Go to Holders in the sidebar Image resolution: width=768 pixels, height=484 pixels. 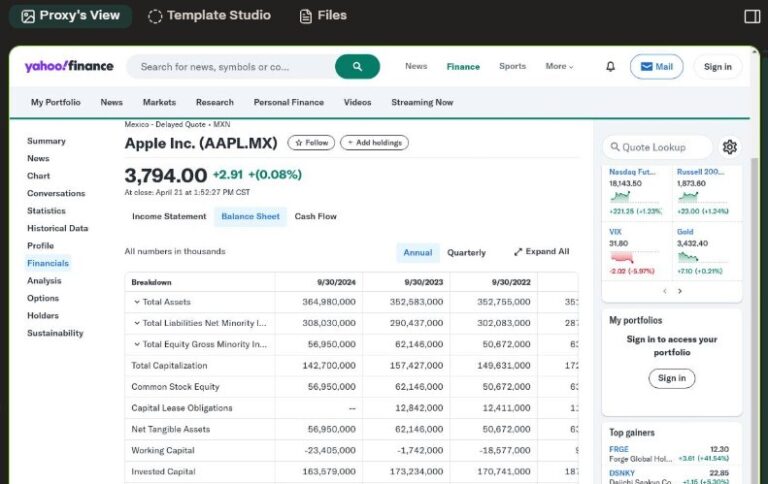point(43,315)
